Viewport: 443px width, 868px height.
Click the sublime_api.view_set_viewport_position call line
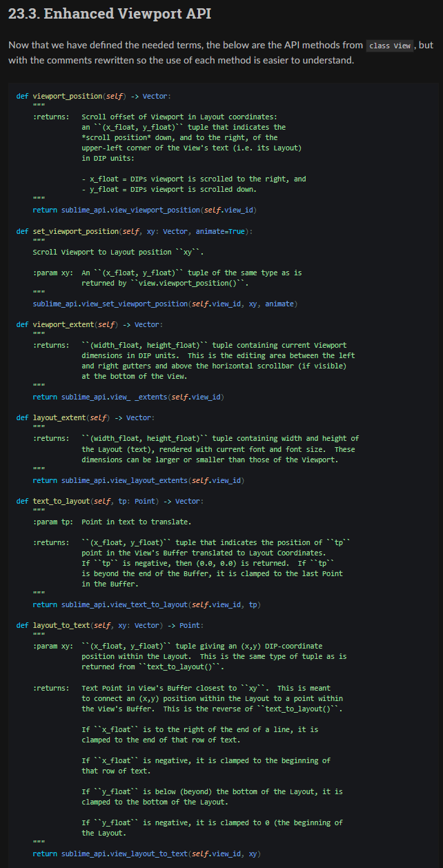tap(165, 304)
